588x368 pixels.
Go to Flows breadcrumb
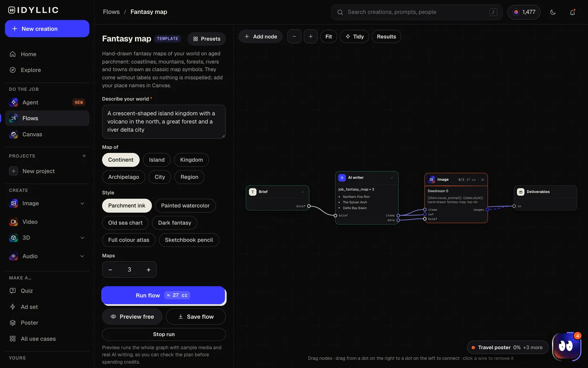tap(111, 12)
